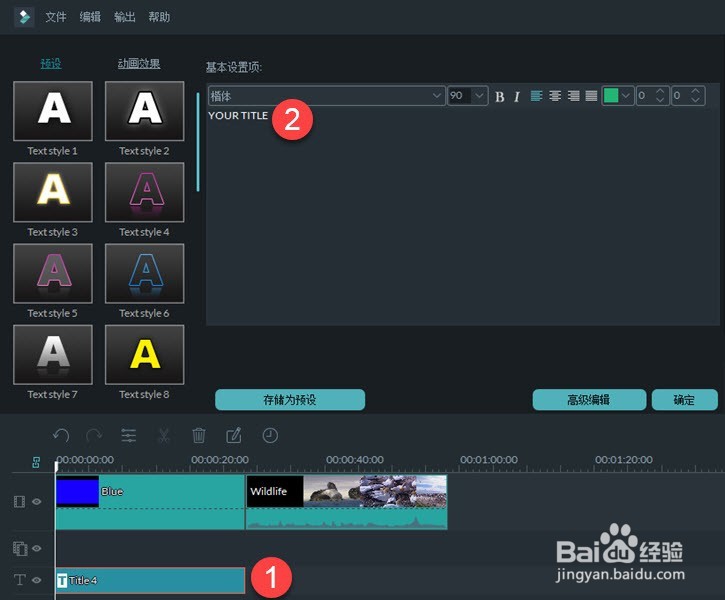The height and width of the screenshot is (600, 725).
Task: Switch to the 动画效果 tab
Action: 139,63
